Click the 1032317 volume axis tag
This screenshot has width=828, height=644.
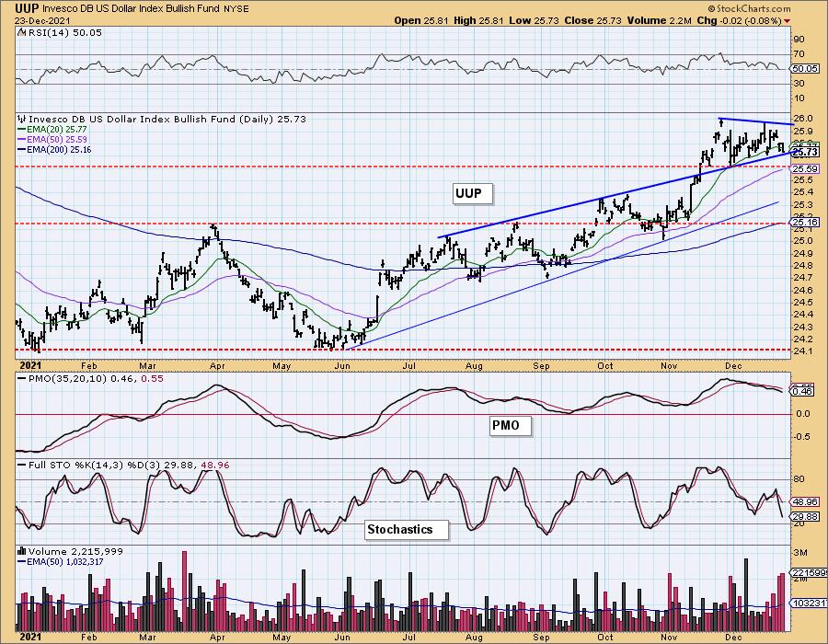tap(808, 603)
